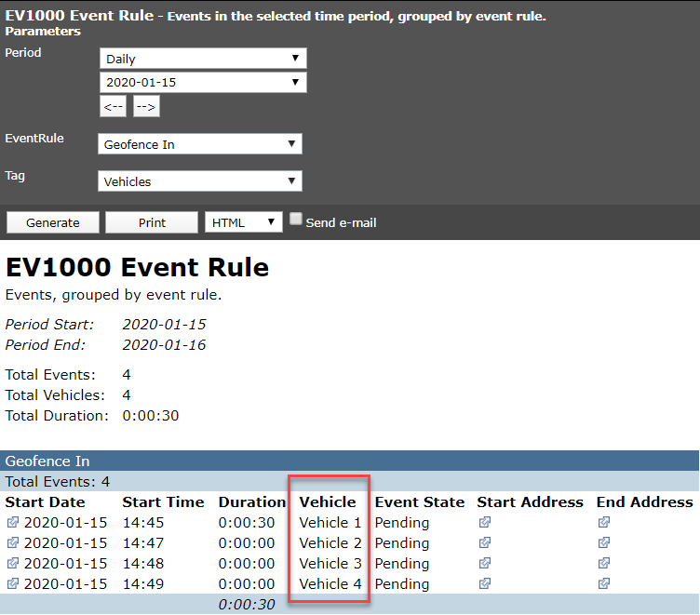Screen dimensions: 700x615
Task: Expand the Geofence In EventRule dropdown
Action: point(200,143)
